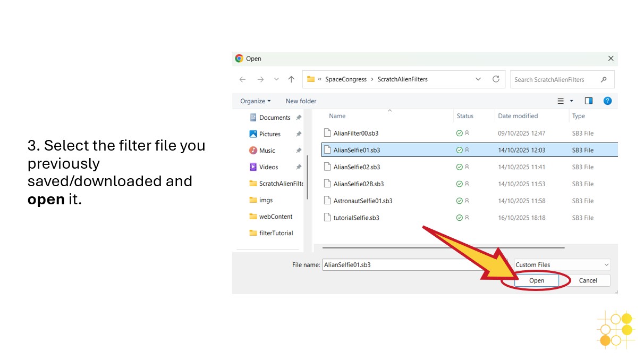Select the tutorialSelfie.sb3 file
This screenshot has width=644, height=357.
click(356, 218)
